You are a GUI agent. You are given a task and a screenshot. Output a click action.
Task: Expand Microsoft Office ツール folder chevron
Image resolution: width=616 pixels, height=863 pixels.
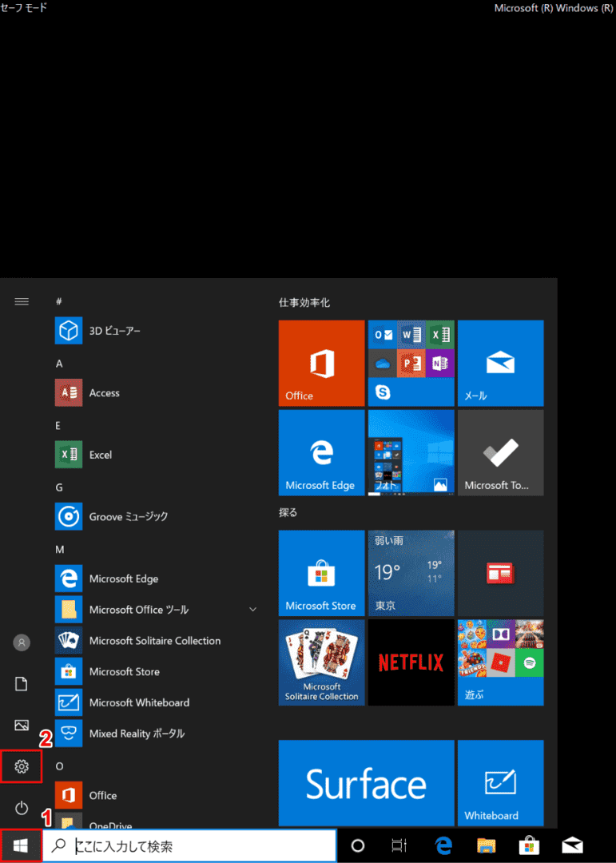252,609
